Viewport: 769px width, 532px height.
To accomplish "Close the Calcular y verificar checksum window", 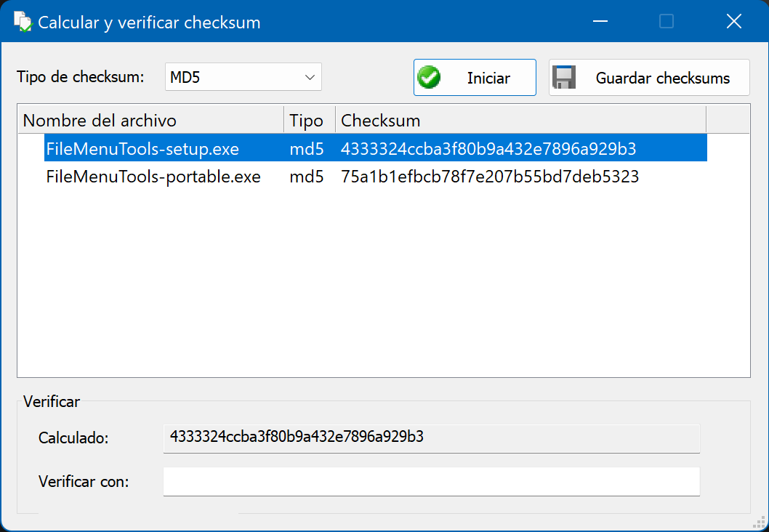I will [x=733, y=21].
